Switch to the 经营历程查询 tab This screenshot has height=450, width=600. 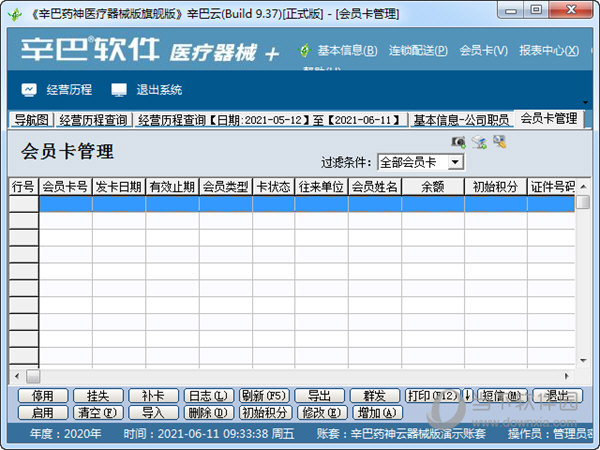click(93, 120)
